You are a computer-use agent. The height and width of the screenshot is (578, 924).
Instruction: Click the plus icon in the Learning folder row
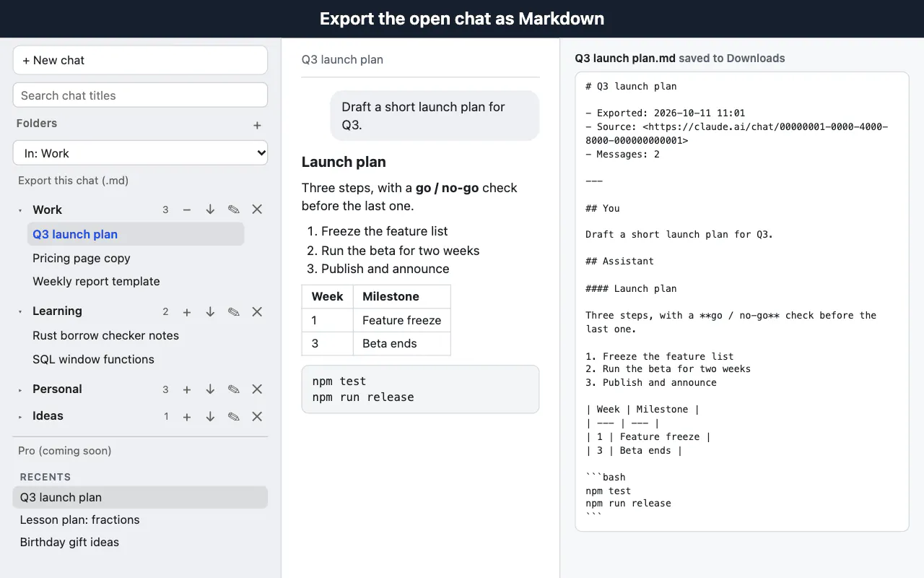pyautogui.click(x=187, y=312)
